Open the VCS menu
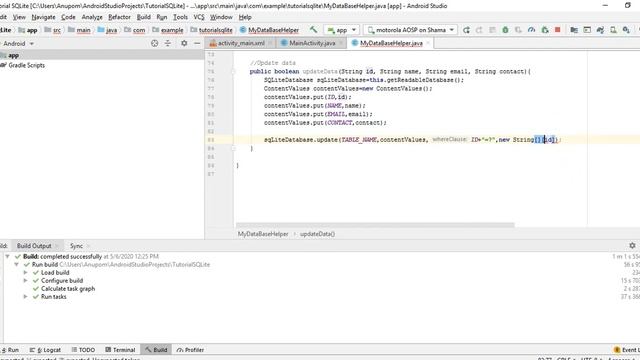Image resolution: width=640 pixels, height=360 pixels. tap(199, 17)
